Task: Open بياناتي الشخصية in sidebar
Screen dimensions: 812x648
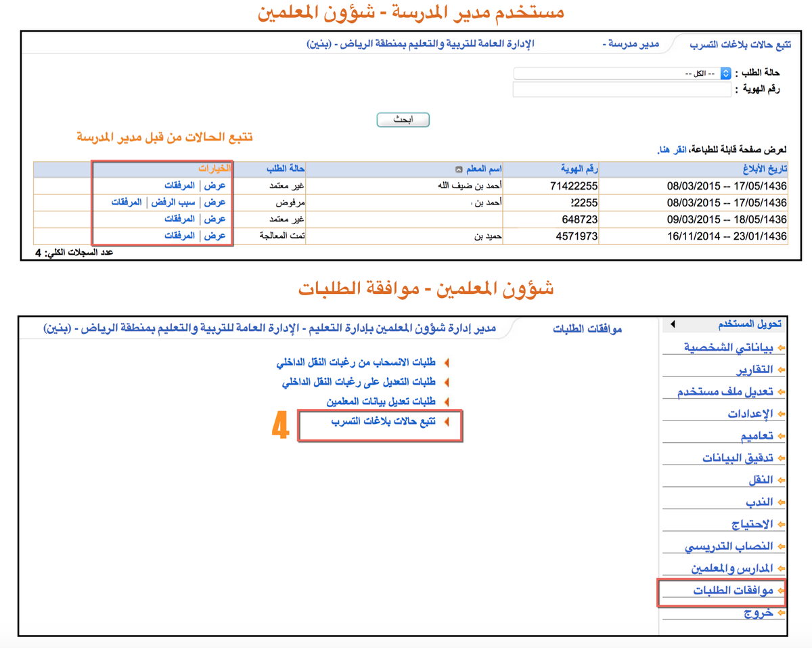Action: [728, 347]
